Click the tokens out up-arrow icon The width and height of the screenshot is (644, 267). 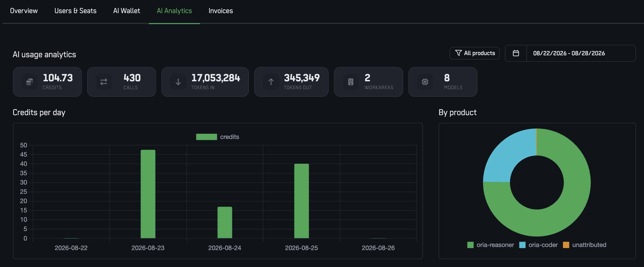tap(271, 82)
